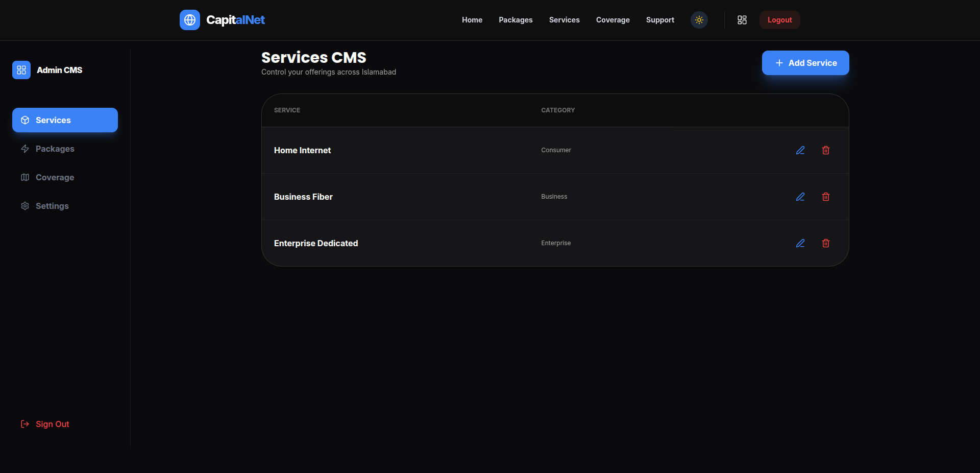Click the CapitalNet brand name
The height and width of the screenshot is (473, 980).
[x=235, y=20]
